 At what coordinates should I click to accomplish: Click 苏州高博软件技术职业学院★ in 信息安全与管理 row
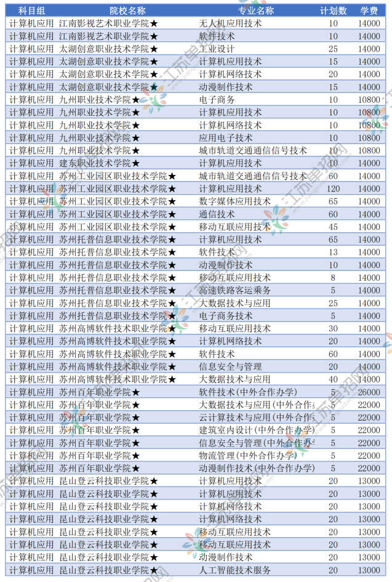pos(118,366)
